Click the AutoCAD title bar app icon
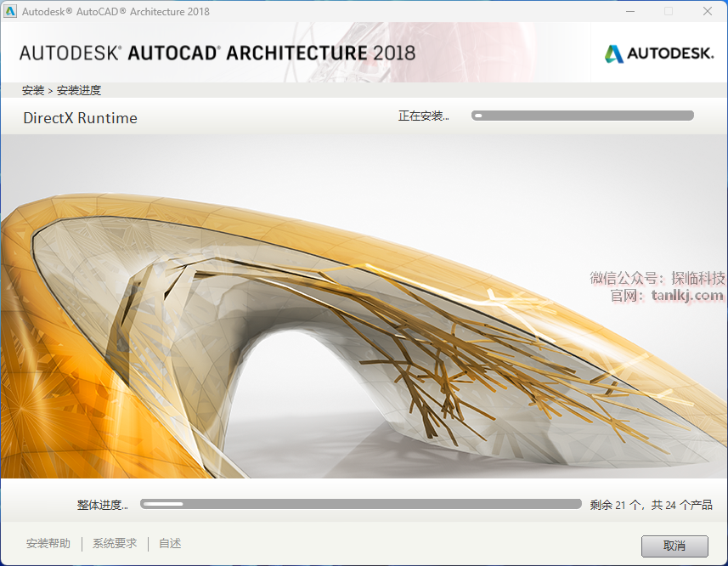Image resolution: width=728 pixels, height=566 pixels. (x=10, y=11)
